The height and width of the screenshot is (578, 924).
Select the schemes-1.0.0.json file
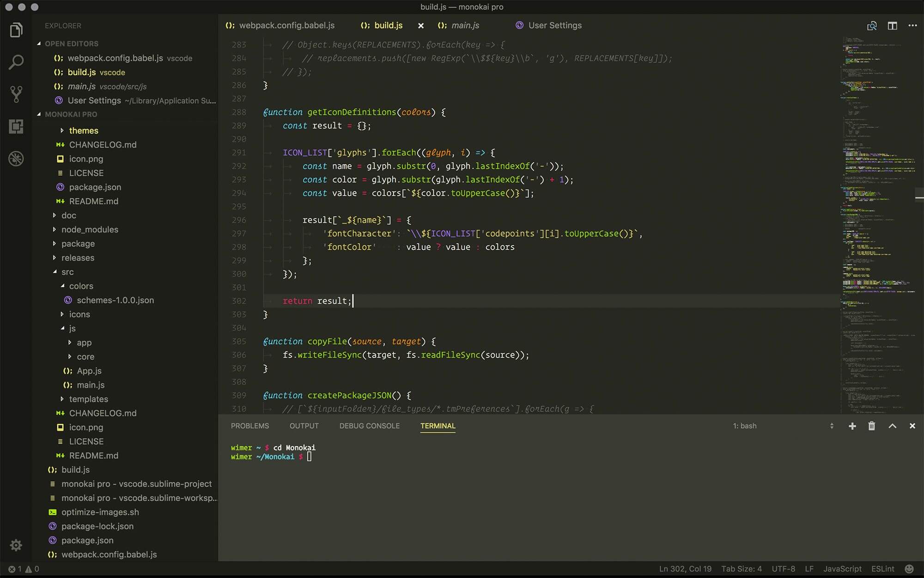click(x=115, y=300)
